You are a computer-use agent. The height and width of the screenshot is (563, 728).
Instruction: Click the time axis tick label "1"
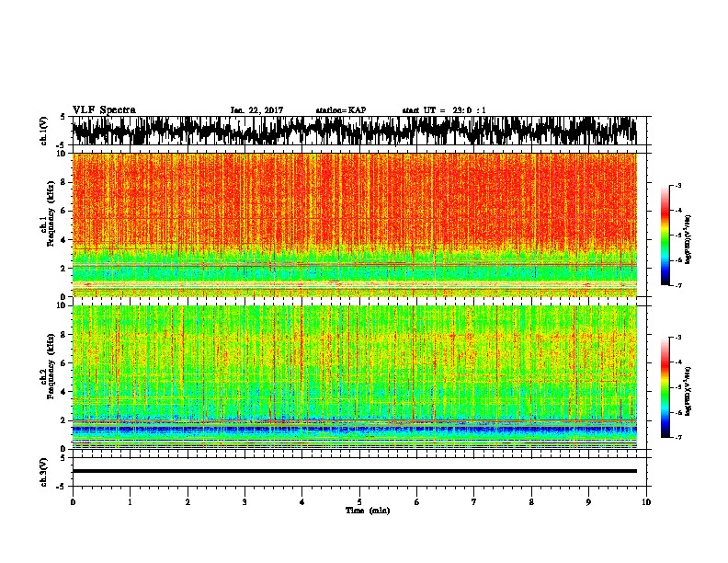[x=130, y=502]
